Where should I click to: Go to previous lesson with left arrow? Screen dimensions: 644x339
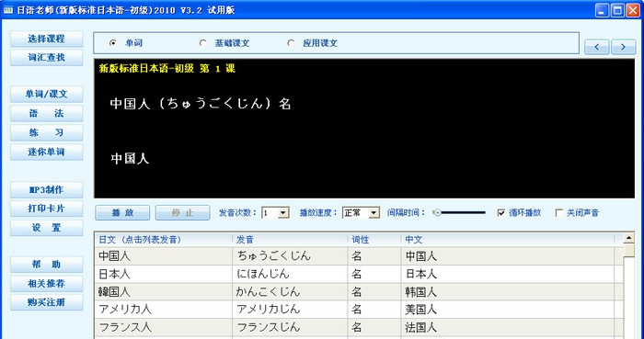click(597, 47)
